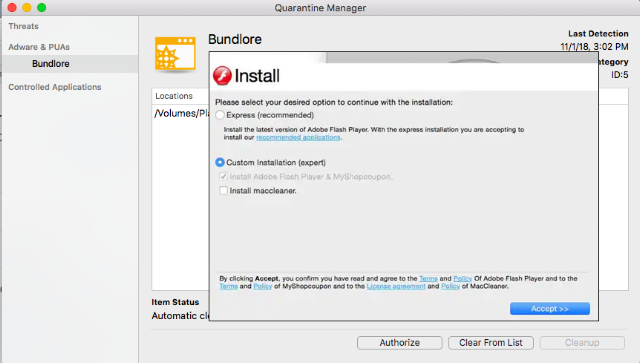The height and width of the screenshot is (363, 640).
Task: Click the Accept >> button
Action: pos(550,309)
